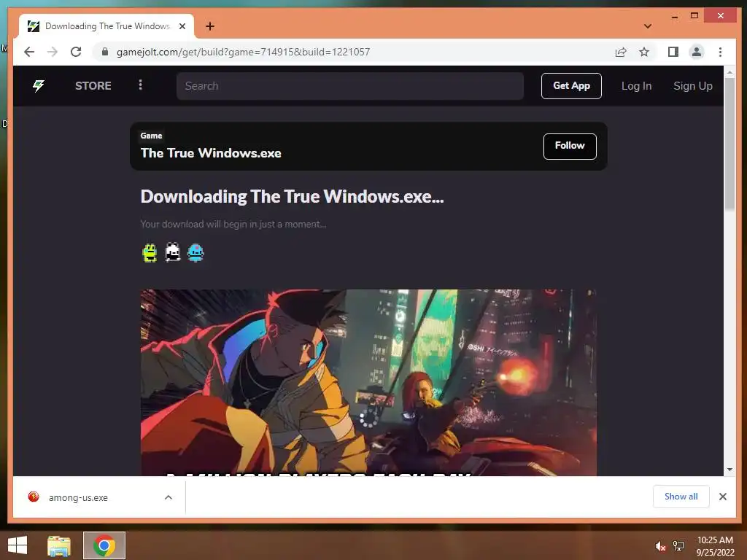Click the browser forward arrow
The image size is (747, 560).
point(53,52)
